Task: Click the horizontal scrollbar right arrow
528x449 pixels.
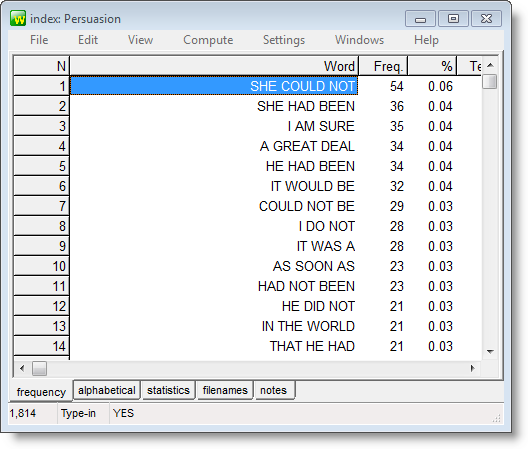Action: [x=473, y=368]
